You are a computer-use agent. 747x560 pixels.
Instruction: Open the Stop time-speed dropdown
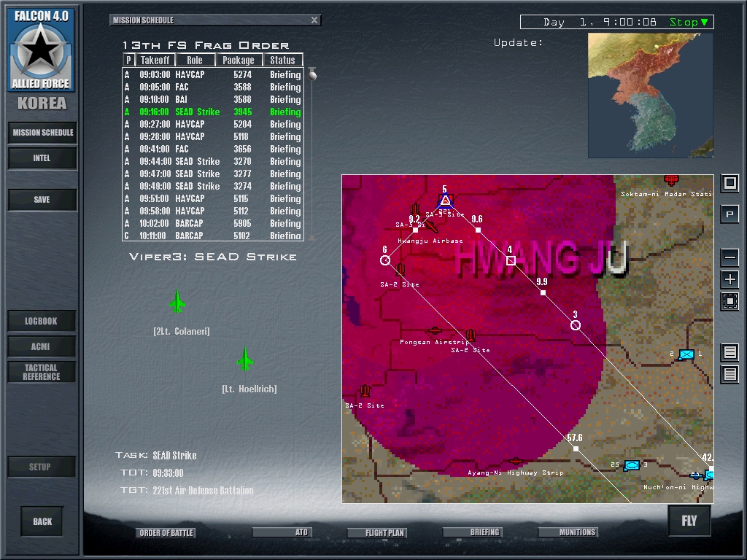pos(689,22)
